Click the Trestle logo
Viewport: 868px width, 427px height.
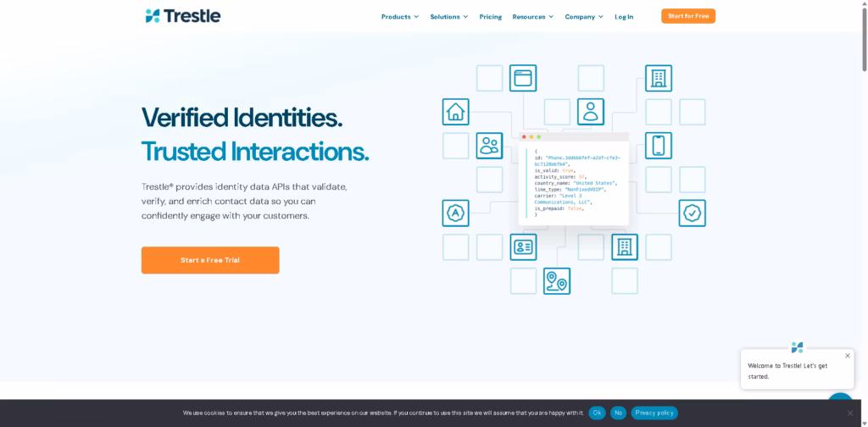click(x=183, y=16)
